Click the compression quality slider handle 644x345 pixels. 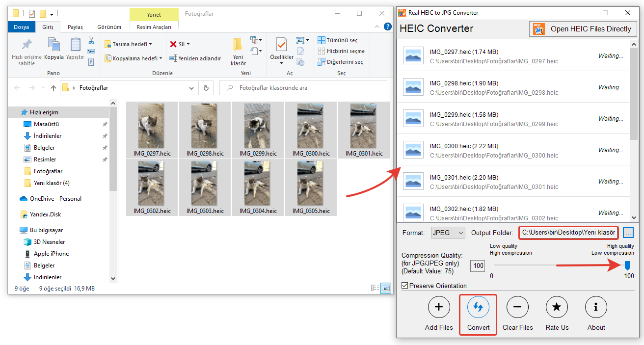627,265
